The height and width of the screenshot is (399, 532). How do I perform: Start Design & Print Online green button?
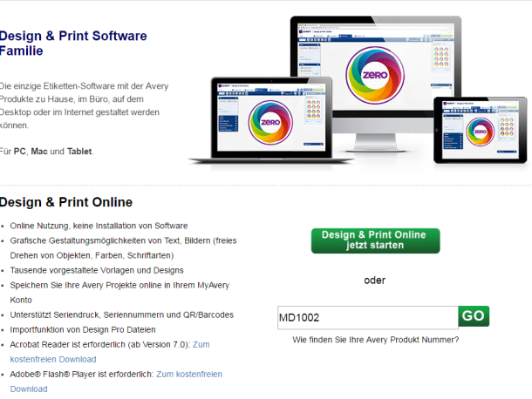coord(375,240)
